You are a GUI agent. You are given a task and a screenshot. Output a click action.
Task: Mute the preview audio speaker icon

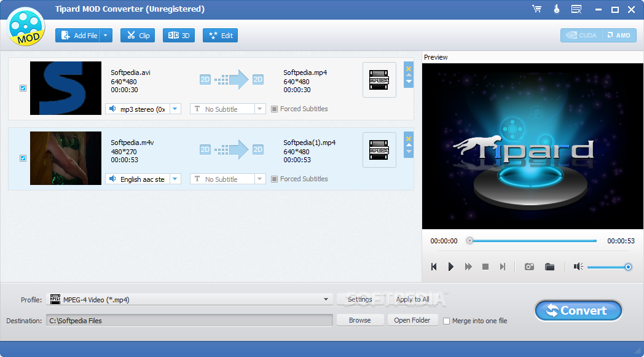[x=578, y=267]
